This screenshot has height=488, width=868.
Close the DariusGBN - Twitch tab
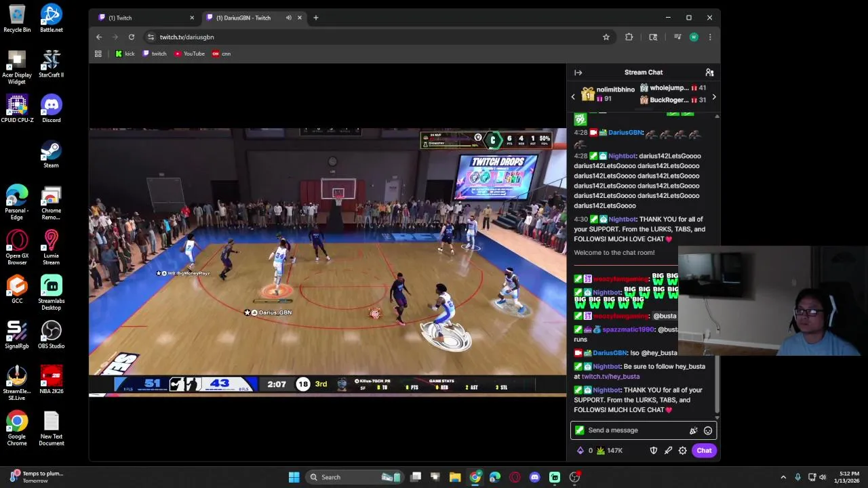[299, 18]
